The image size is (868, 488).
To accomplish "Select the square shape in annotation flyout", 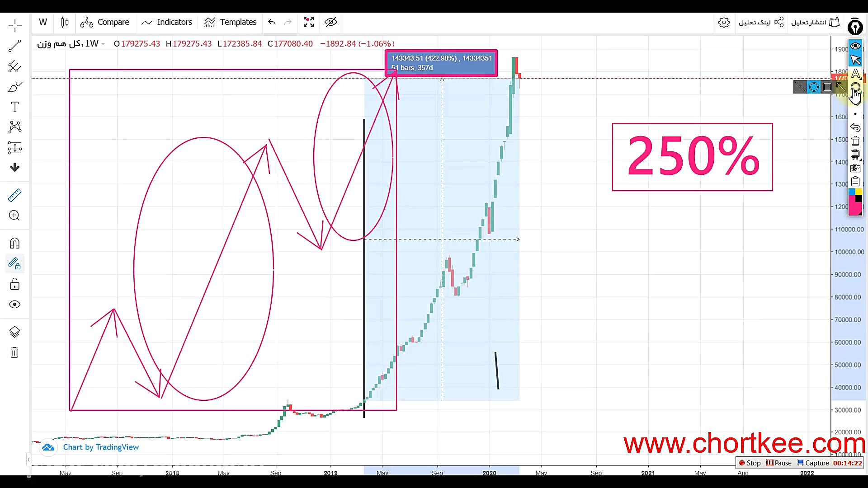I will click(827, 87).
